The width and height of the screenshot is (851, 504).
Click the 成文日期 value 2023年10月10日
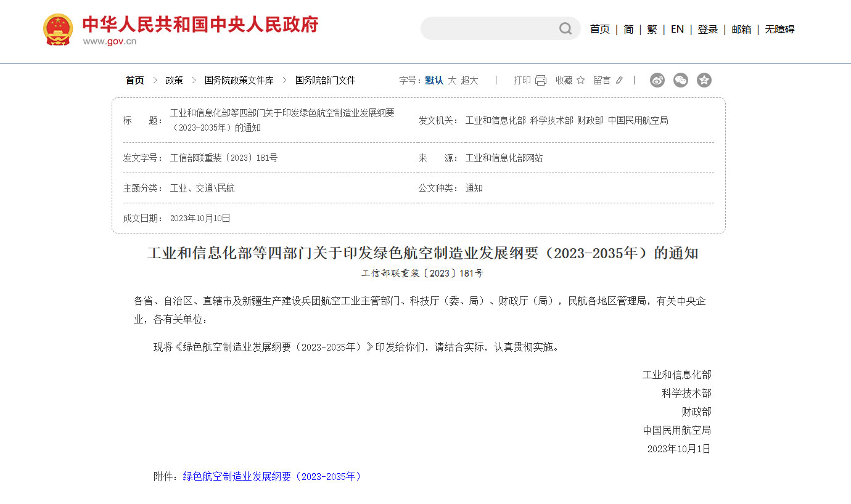tap(200, 218)
